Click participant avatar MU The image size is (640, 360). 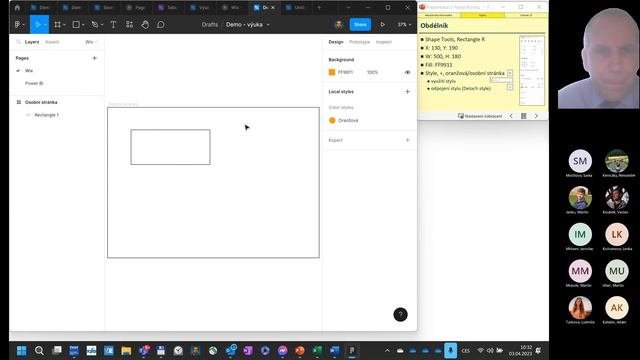617,271
